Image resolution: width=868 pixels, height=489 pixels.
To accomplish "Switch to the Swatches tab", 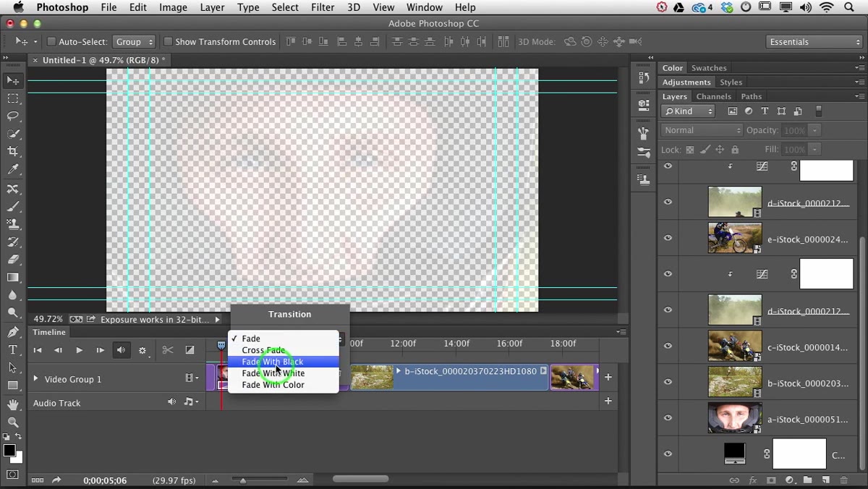I will pos(709,68).
